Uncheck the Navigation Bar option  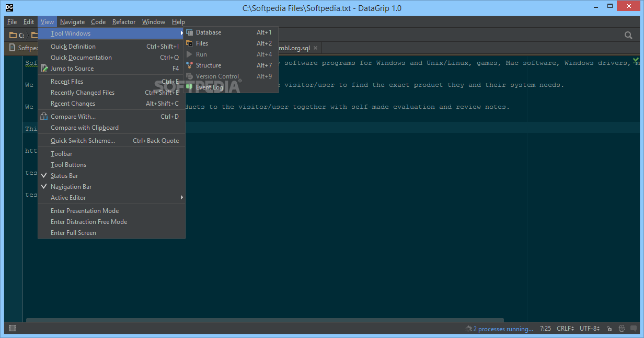click(x=112, y=187)
